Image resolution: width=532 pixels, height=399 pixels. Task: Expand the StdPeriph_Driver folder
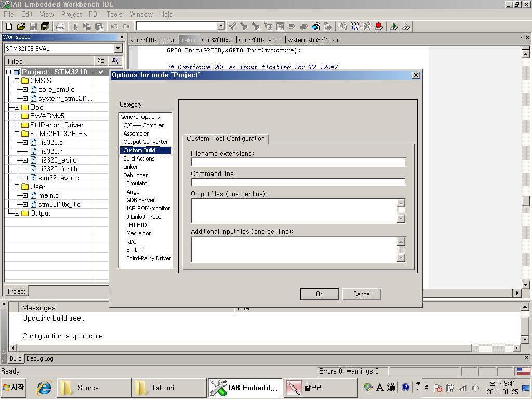point(17,125)
